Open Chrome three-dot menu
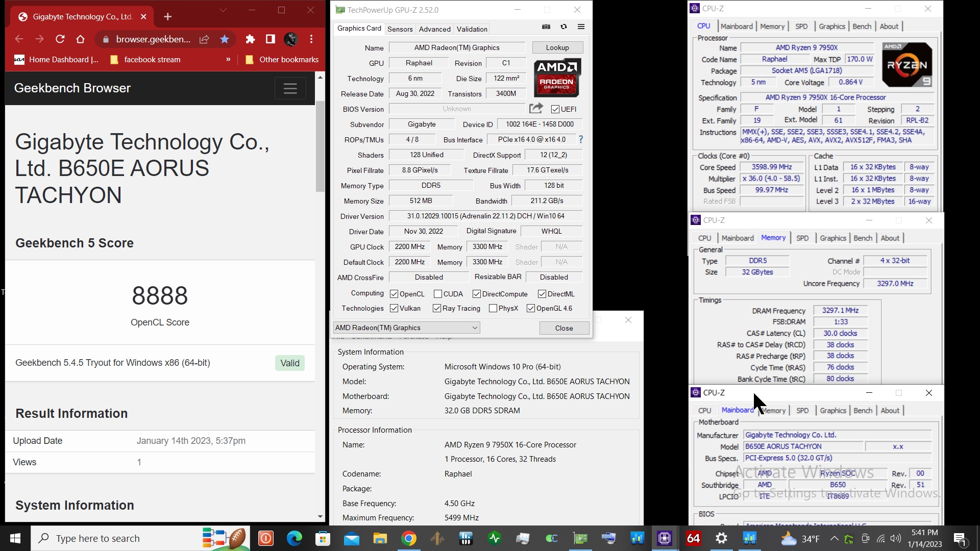The width and height of the screenshot is (980, 551). pos(311,39)
